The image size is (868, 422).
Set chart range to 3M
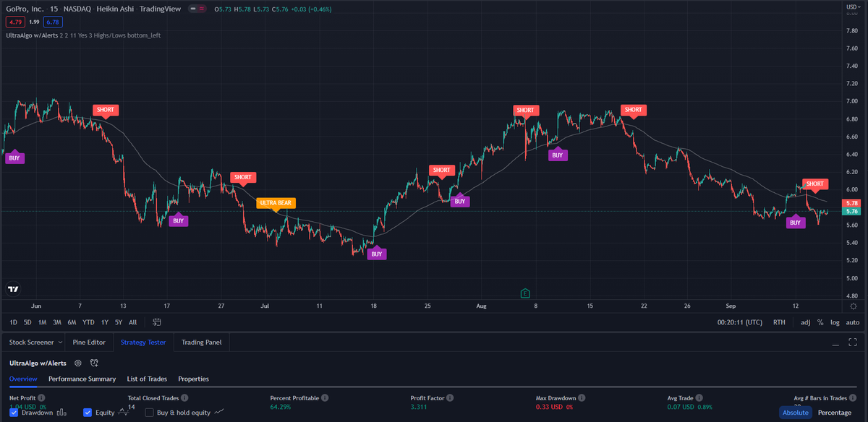[x=56, y=322]
